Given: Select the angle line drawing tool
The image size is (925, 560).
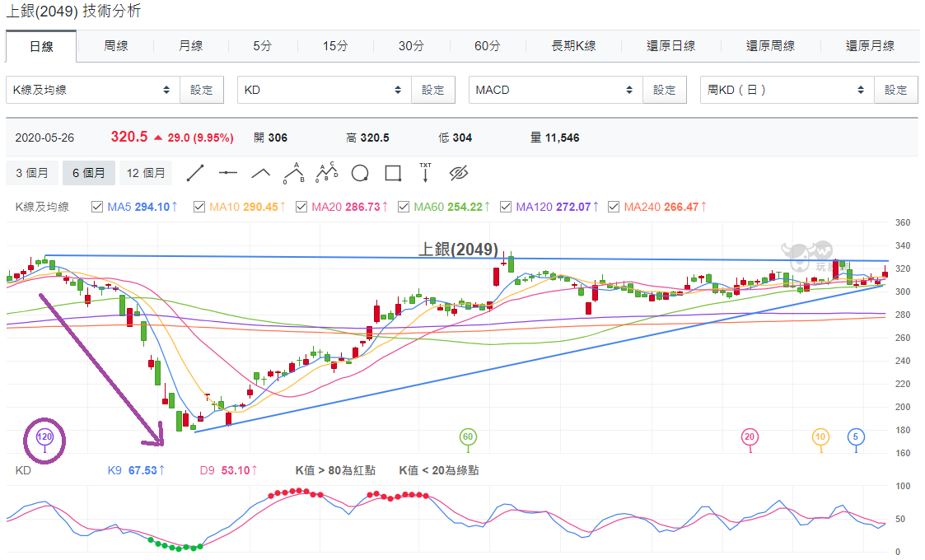Looking at the screenshot, I should (261, 173).
